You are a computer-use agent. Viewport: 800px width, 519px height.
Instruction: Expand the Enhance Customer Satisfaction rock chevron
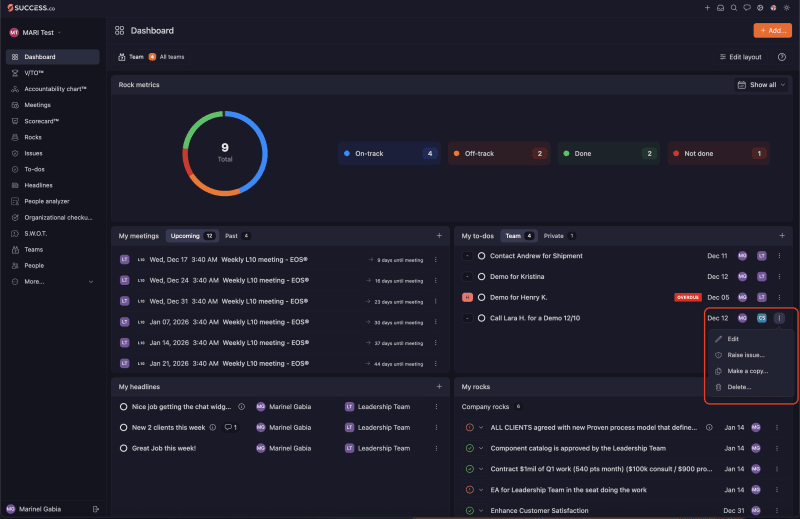click(x=481, y=511)
